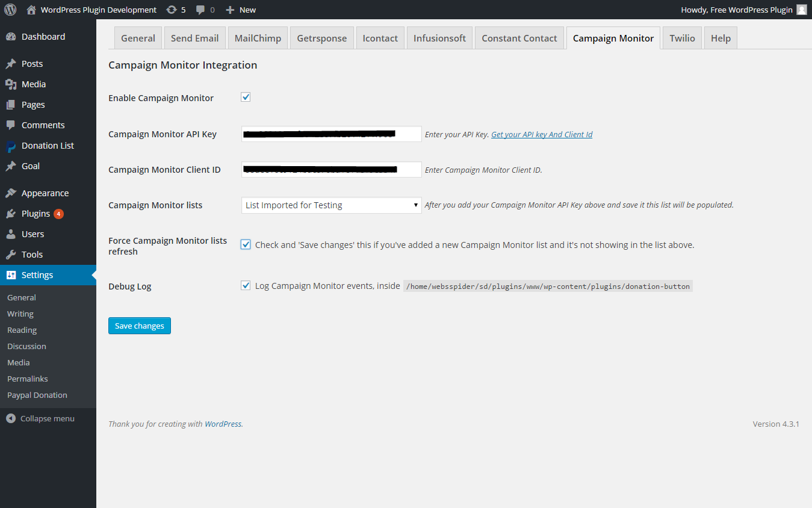Click the plus icon for New content
This screenshot has width=812, height=508.
229,10
